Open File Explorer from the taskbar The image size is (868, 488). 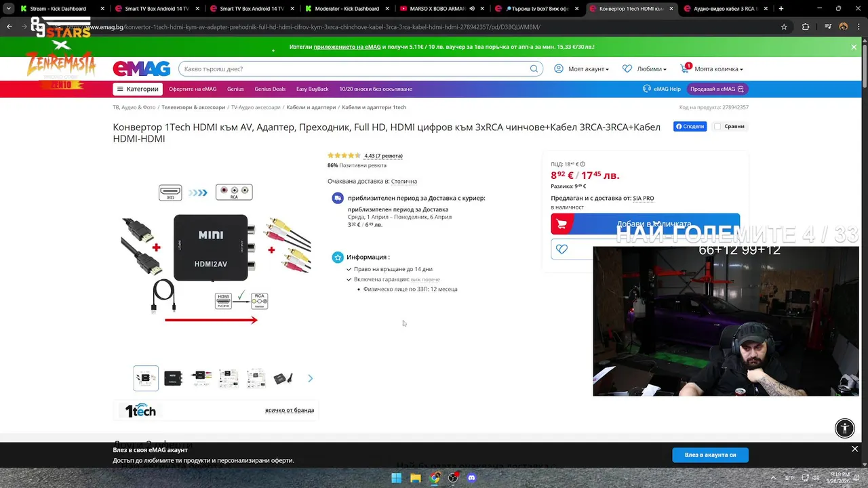coord(416,478)
